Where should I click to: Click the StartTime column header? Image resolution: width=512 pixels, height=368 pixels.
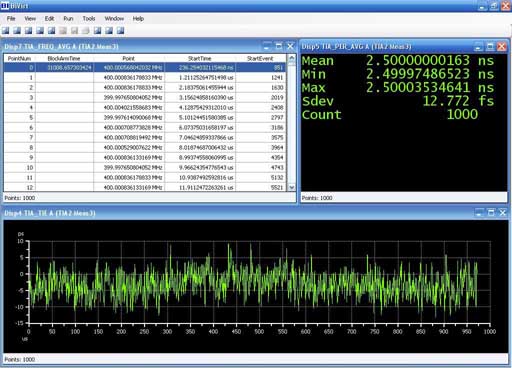click(200, 58)
